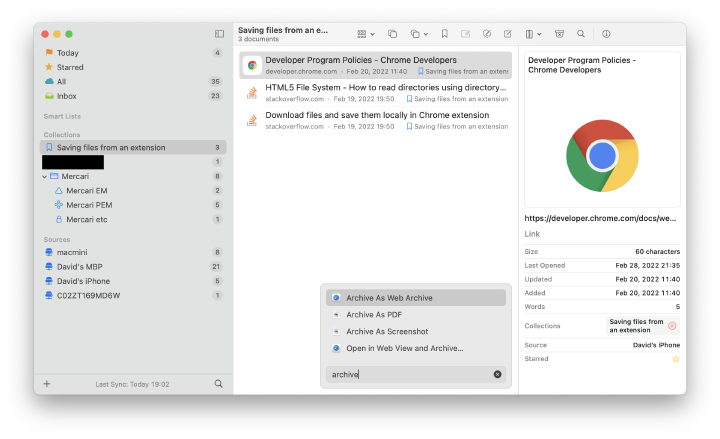
Task: Expand the view options dropdown arrow
Action: 372,34
